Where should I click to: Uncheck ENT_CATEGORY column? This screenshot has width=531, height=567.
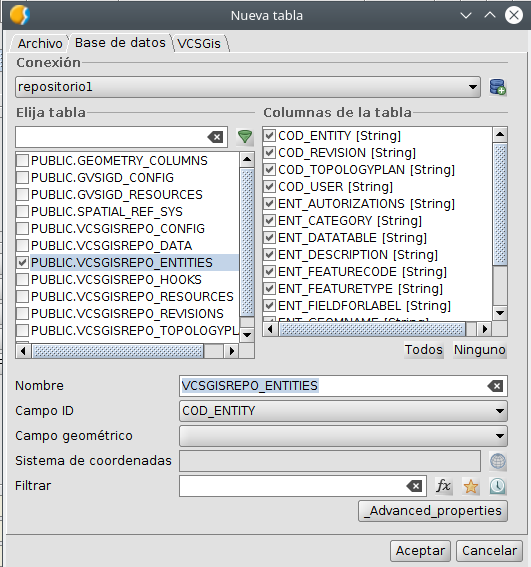point(269,220)
